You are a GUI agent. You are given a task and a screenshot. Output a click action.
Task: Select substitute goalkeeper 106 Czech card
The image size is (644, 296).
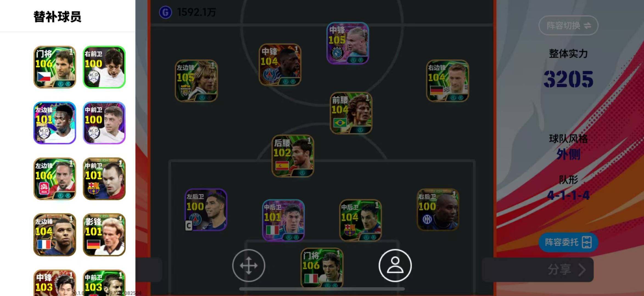55,67
